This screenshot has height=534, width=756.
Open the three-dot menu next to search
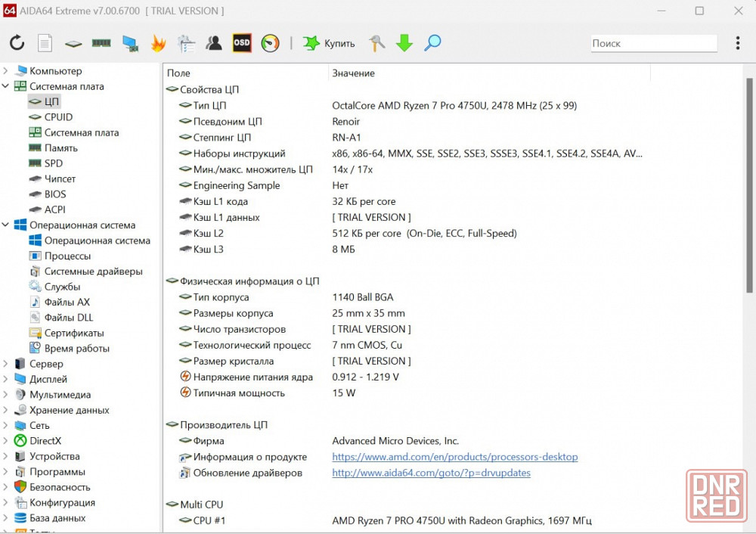click(x=738, y=43)
